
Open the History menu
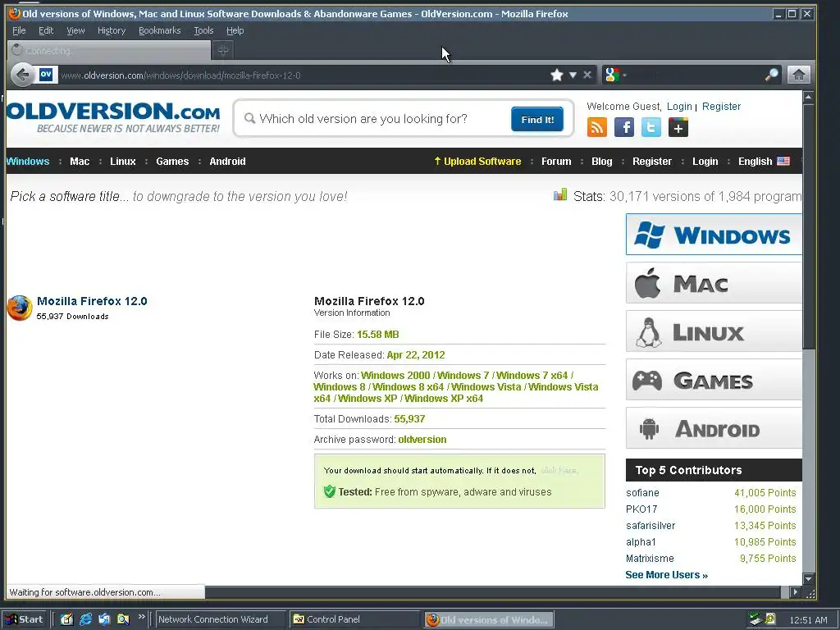pyautogui.click(x=112, y=30)
